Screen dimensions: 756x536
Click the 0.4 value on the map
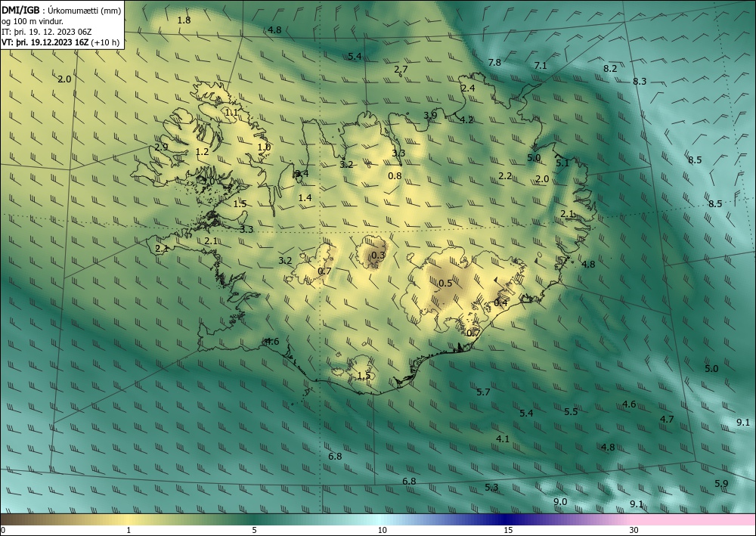[x=500, y=302]
